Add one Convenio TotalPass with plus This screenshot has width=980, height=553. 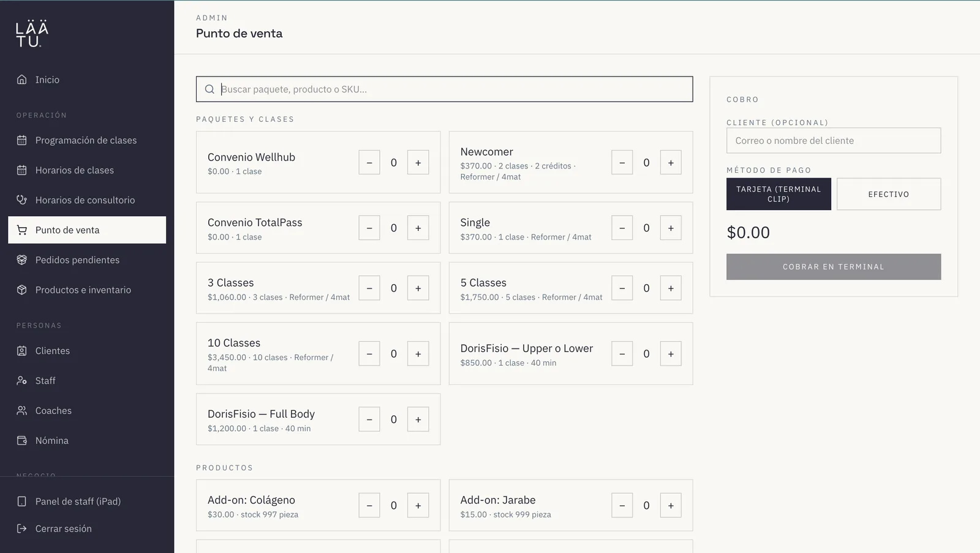tap(418, 228)
